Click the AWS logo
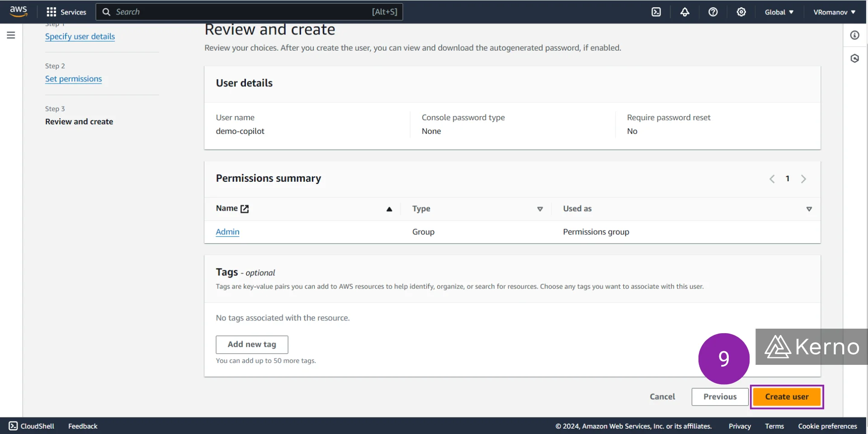The height and width of the screenshot is (434, 868). [x=18, y=11]
